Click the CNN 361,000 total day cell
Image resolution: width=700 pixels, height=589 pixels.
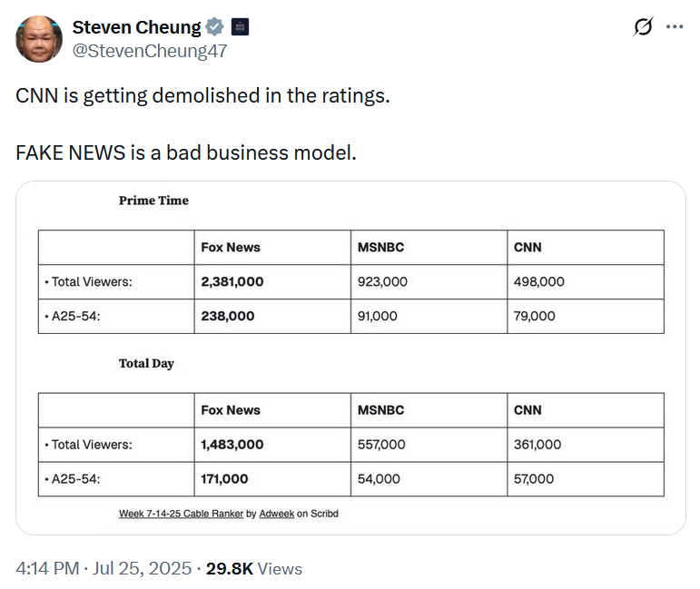coord(586,445)
